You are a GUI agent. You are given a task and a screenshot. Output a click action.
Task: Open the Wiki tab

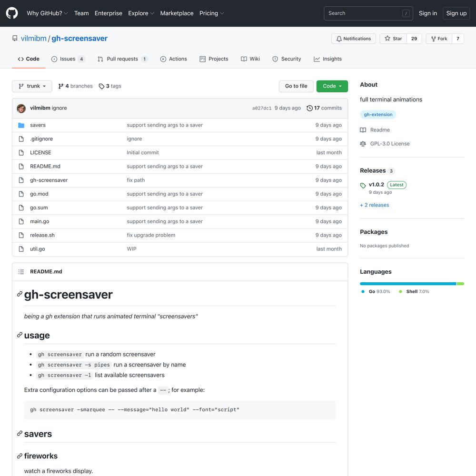pyautogui.click(x=250, y=59)
